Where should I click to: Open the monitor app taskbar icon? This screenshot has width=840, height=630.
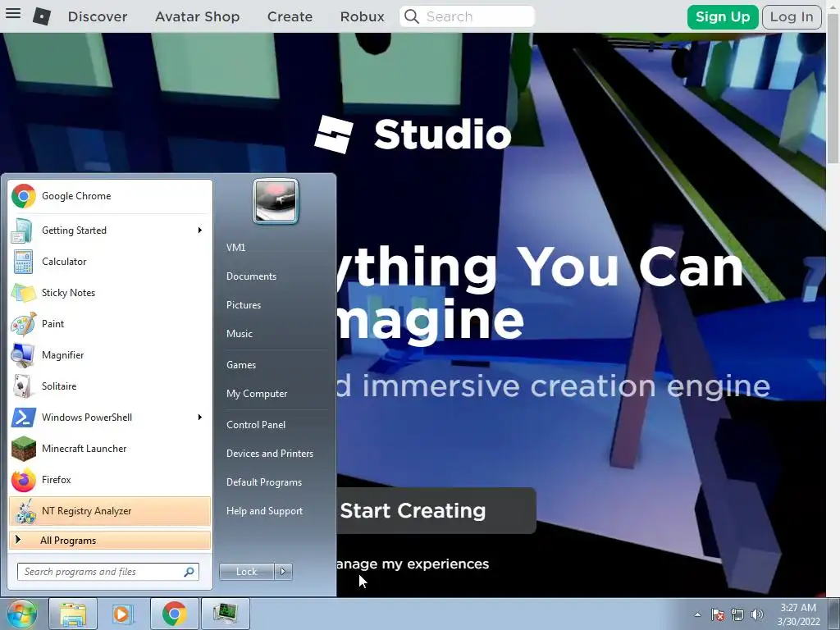click(x=225, y=614)
